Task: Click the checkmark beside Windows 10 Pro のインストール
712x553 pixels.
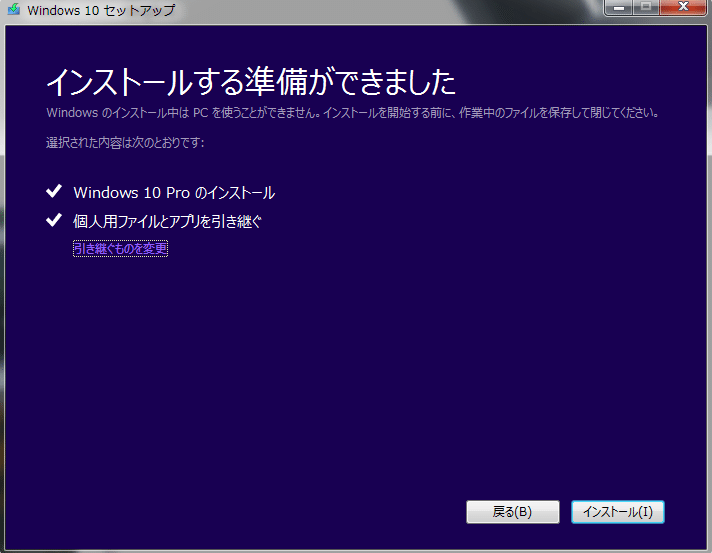Action: 54,191
